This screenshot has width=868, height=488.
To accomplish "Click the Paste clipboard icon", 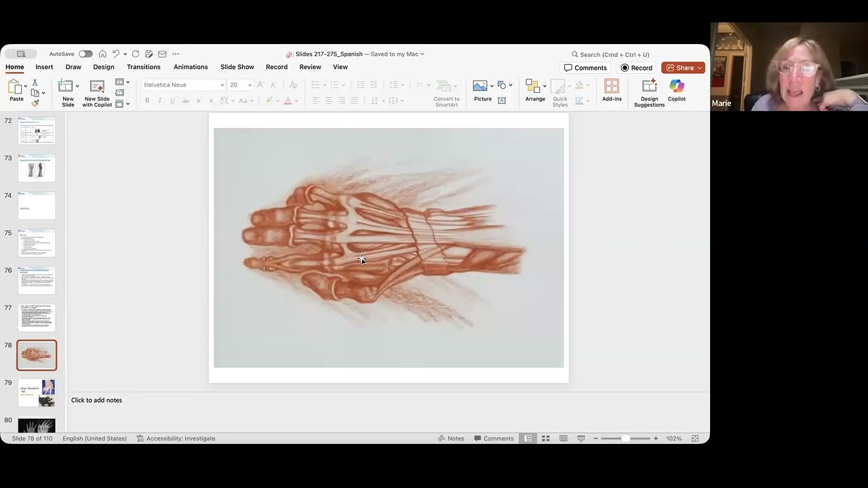I will (14, 87).
